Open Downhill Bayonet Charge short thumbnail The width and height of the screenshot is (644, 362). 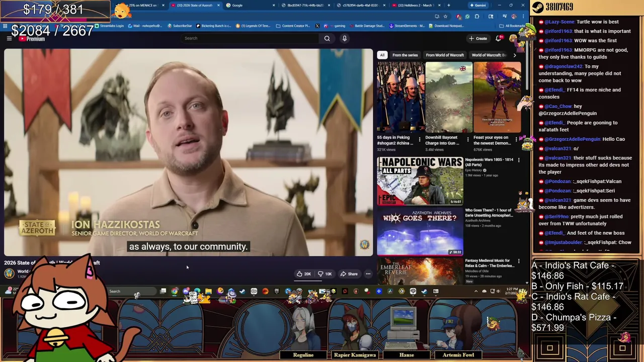(449, 97)
